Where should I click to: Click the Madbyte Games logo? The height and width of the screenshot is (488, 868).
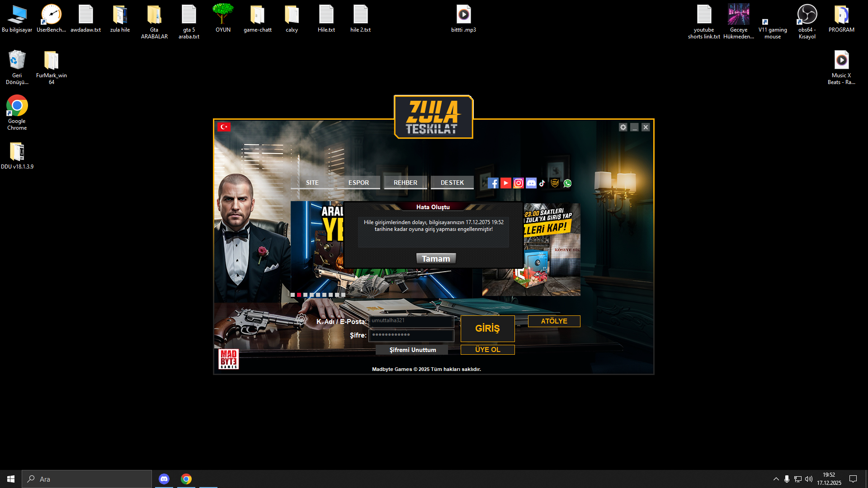point(228,359)
